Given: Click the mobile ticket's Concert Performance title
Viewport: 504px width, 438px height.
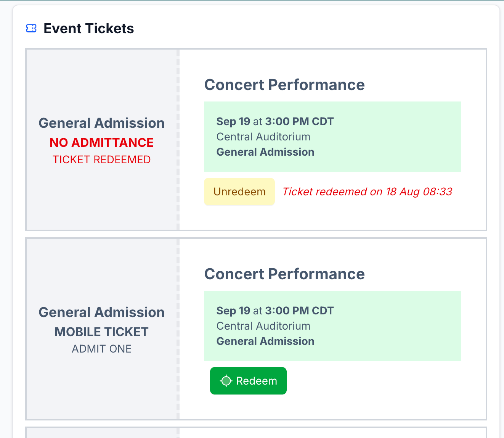Looking at the screenshot, I should (284, 274).
